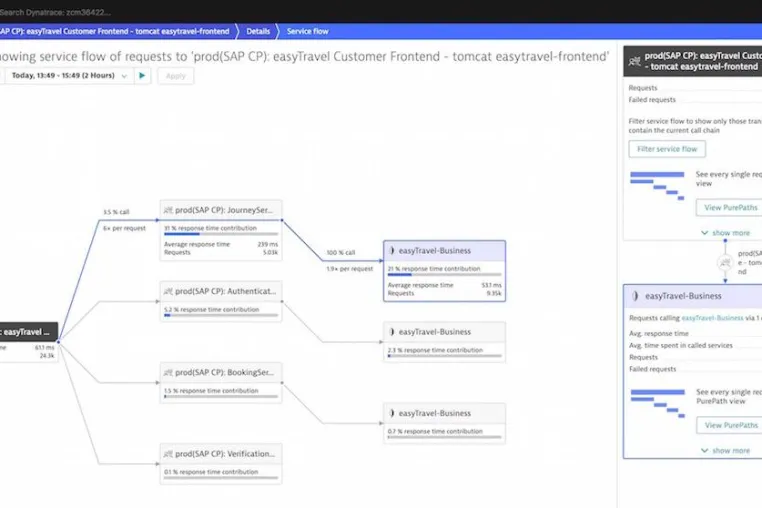Image resolution: width=762 pixels, height=508 pixels.
Task: Open the easyTravel-Business link in sidebar
Action: click(712, 318)
